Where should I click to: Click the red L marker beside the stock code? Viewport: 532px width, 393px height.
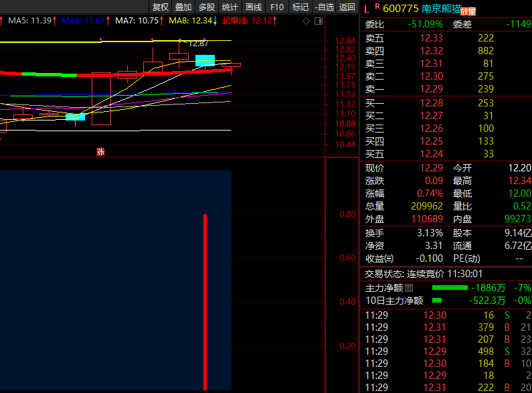click(x=366, y=9)
